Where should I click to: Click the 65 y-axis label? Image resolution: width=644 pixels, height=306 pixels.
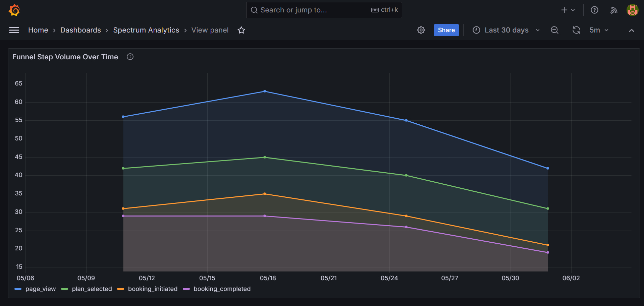[18, 83]
